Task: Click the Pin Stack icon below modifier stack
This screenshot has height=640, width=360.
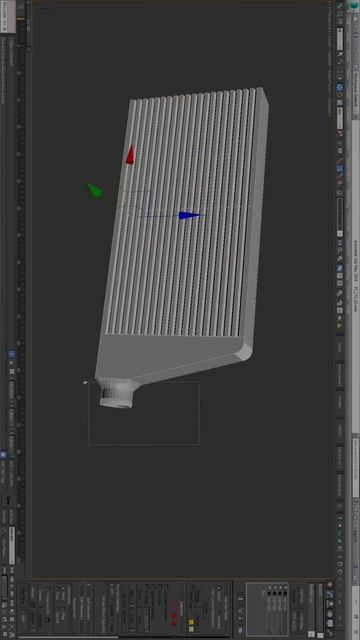Action: (241, 587)
